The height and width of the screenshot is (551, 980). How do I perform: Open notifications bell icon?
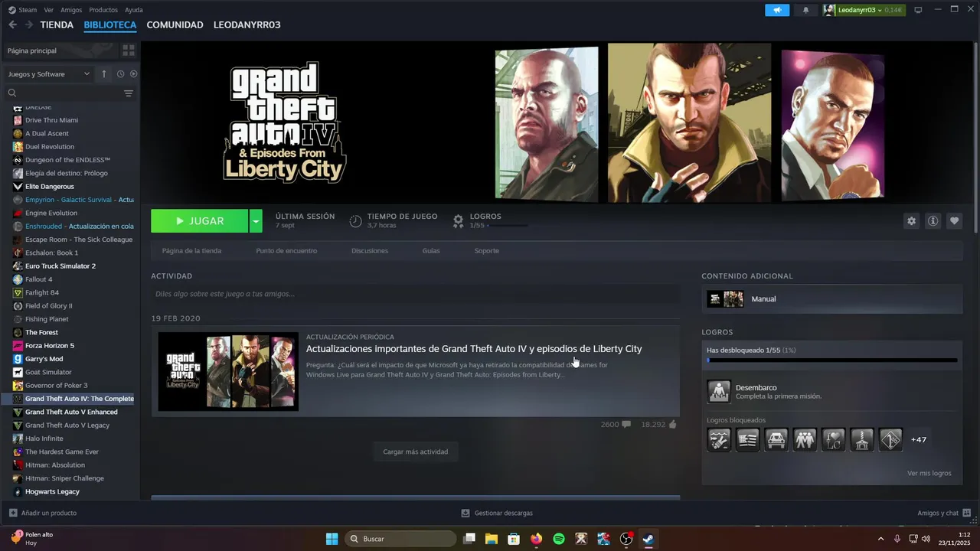coord(805,10)
